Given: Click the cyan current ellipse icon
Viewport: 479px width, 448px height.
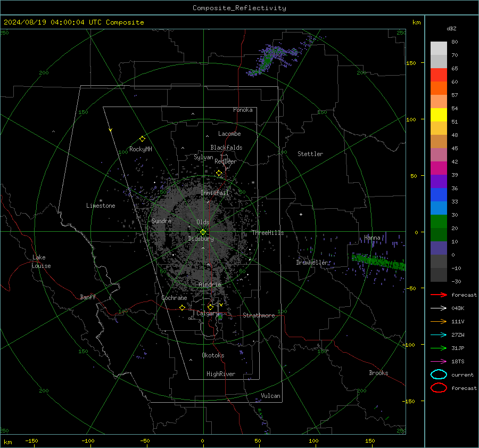Looking at the screenshot, I should tap(439, 374).
